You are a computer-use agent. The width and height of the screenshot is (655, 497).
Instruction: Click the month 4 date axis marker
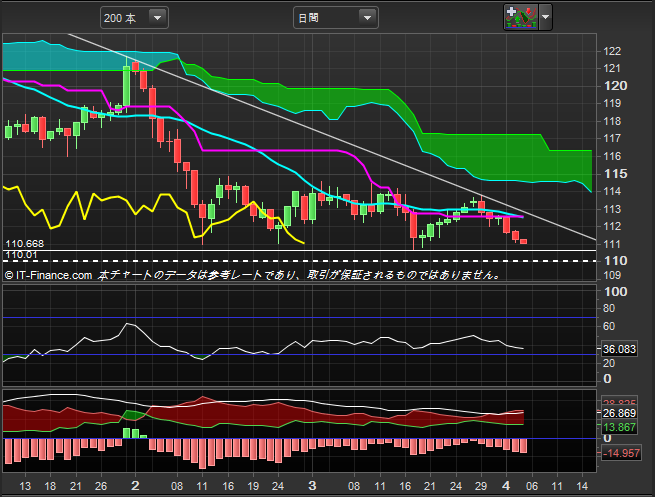tap(506, 486)
